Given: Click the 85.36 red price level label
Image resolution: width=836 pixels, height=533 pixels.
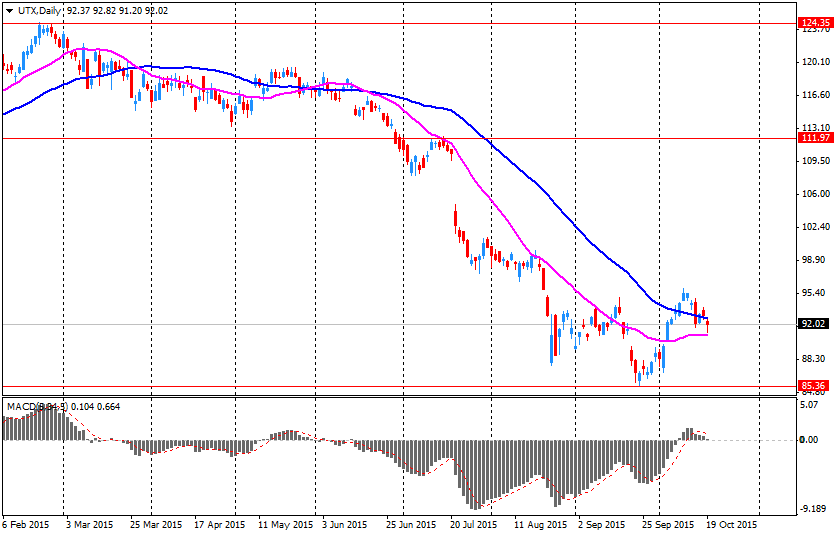Looking at the screenshot, I should click(813, 386).
